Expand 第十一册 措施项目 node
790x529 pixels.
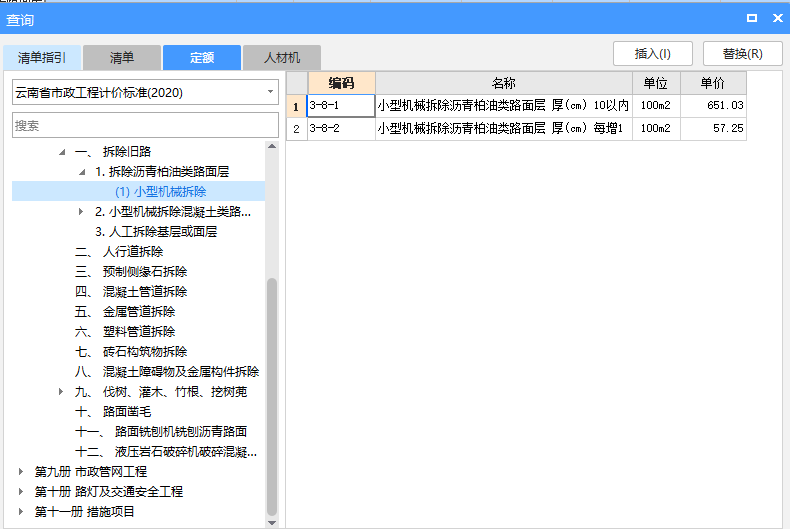21,511
